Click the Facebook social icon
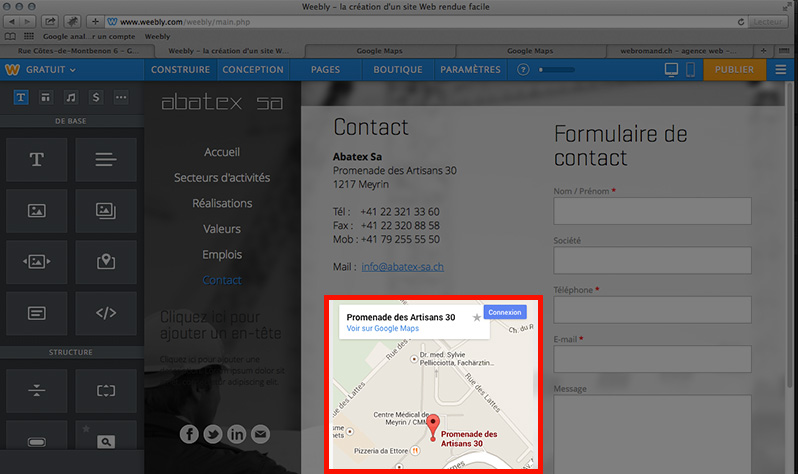Screen dimensions: 798x474 pyautogui.click(x=189, y=434)
